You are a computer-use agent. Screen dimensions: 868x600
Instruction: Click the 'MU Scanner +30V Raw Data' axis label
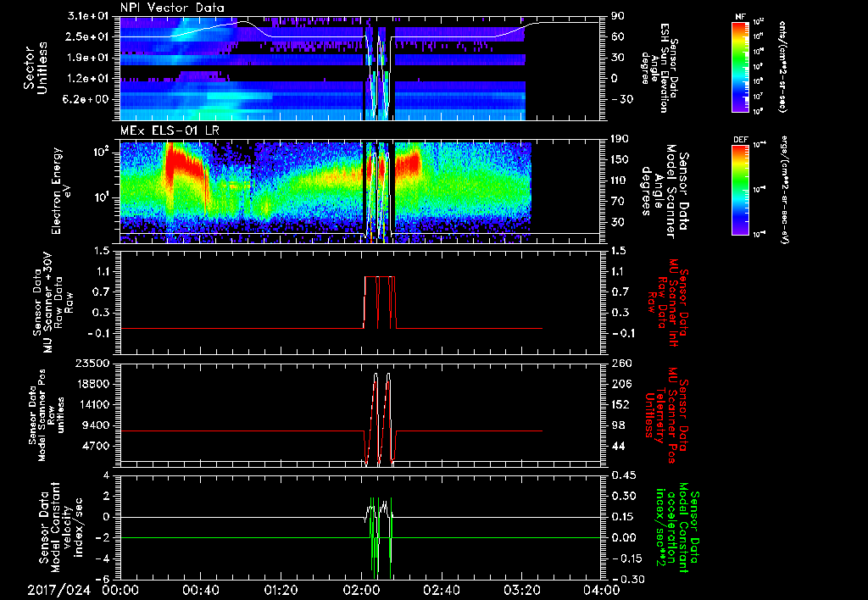(x=53, y=303)
